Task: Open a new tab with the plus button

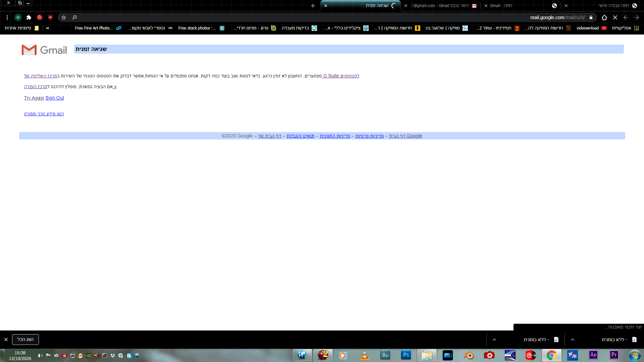Action: pos(313,6)
